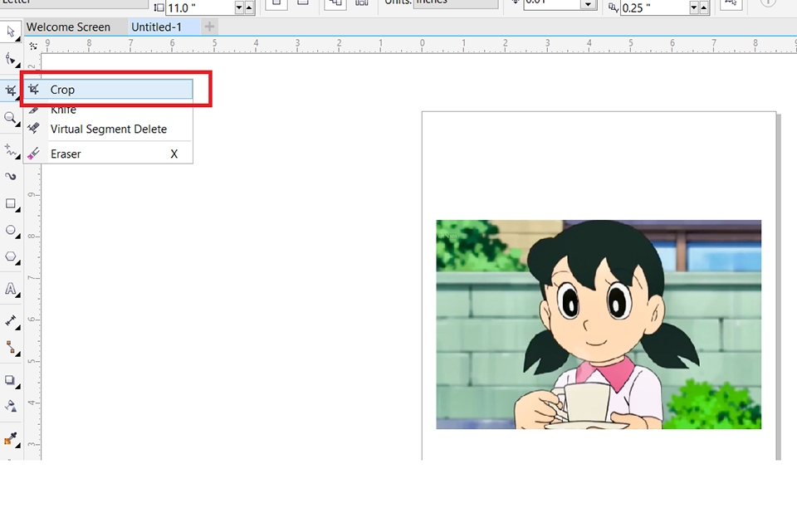797x532 pixels.
Task: Select the Shape tool
Action: (x=11, y=58)
